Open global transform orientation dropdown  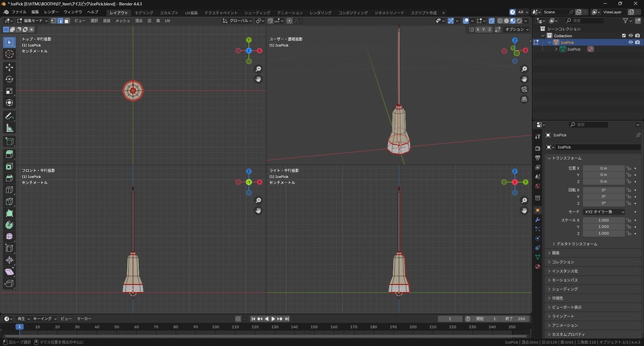237,21
